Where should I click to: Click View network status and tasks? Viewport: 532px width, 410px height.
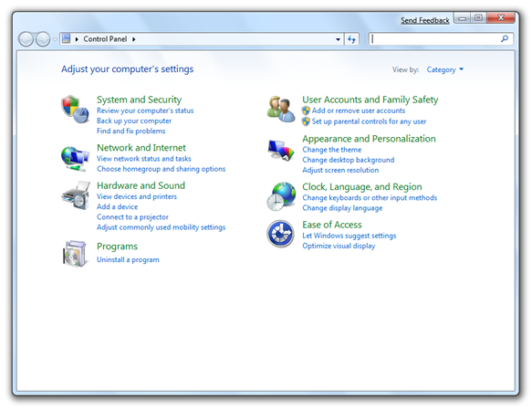(144, 159)
